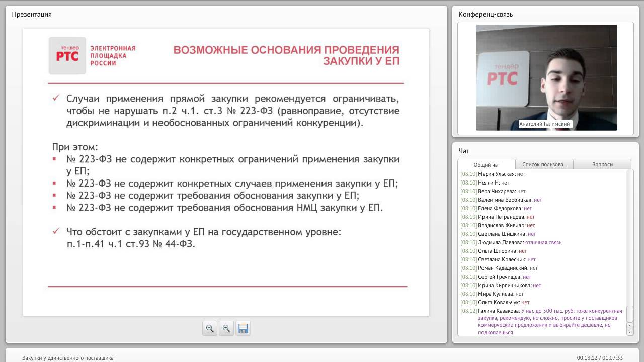Select chat message from Роман Кададинский
The width and height of the screenshot is (644, 362).
pos(499,268)
